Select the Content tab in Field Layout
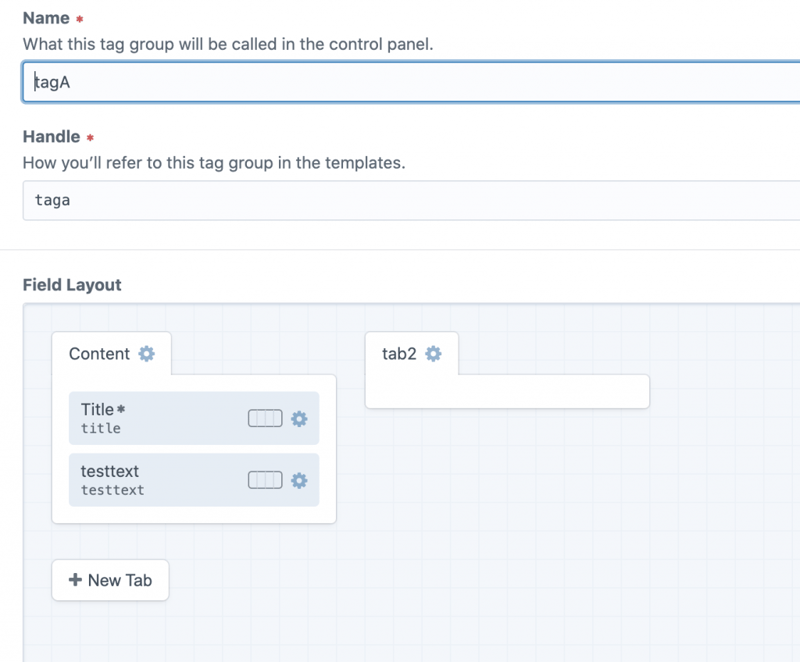 click(x=99, y=354)
